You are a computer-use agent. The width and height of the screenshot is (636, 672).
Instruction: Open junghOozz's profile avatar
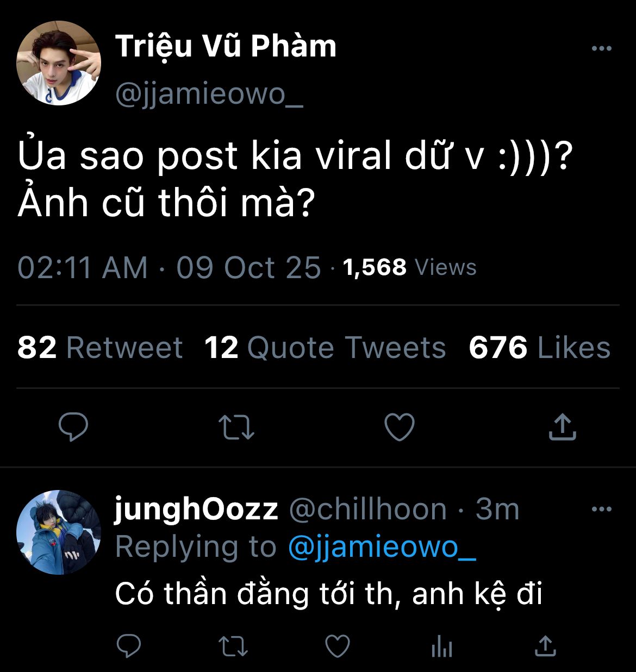click(x=59, y=532)
